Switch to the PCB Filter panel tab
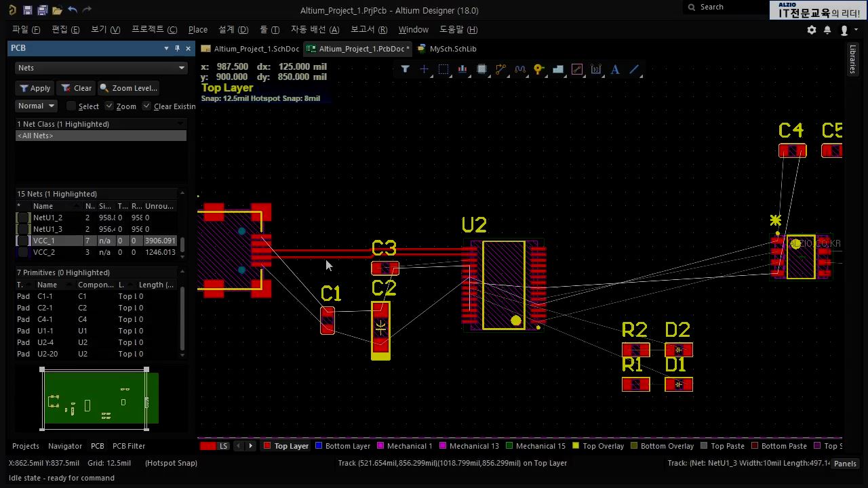The width and height of the screenshot is (868, 488). (129, 446)
